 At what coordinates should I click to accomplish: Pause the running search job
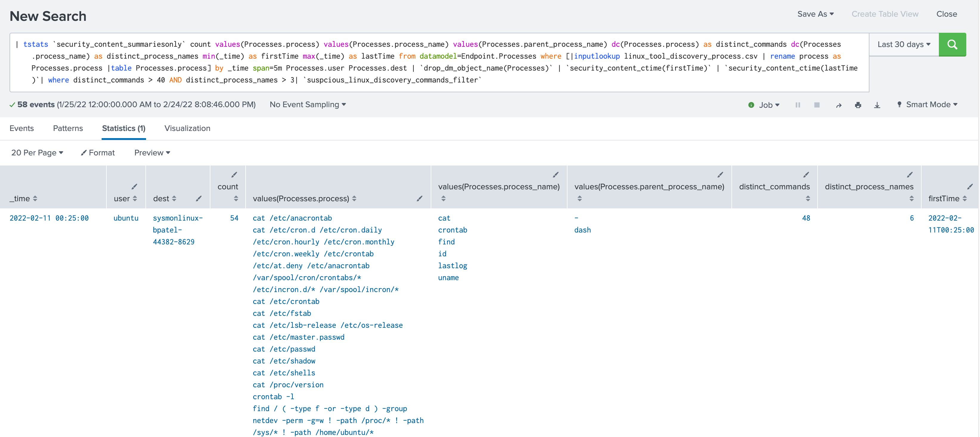(798, 105)
